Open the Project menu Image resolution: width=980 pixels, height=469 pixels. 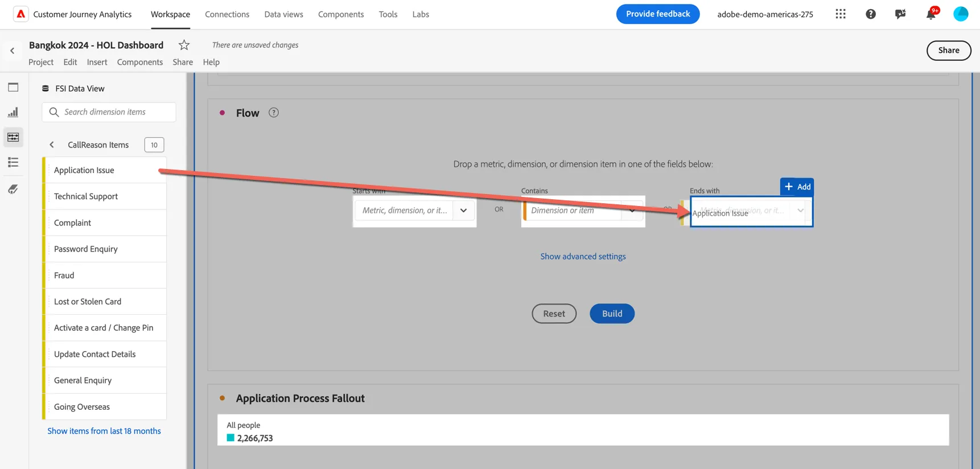[x=41, y=62]
